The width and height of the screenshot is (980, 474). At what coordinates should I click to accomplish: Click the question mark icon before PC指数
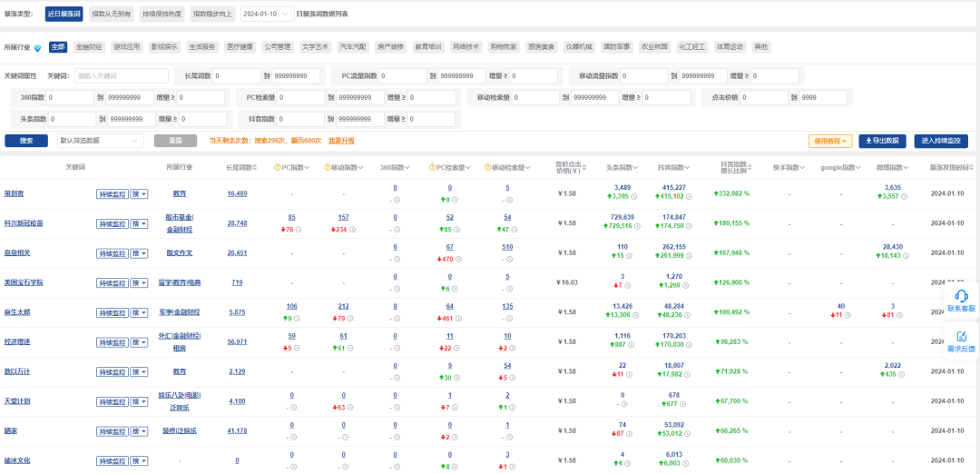[278, 168]
